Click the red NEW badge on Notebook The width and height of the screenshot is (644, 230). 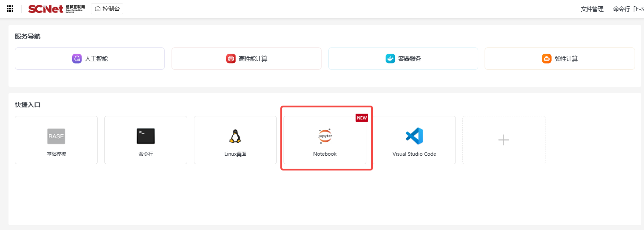point(361,118)
